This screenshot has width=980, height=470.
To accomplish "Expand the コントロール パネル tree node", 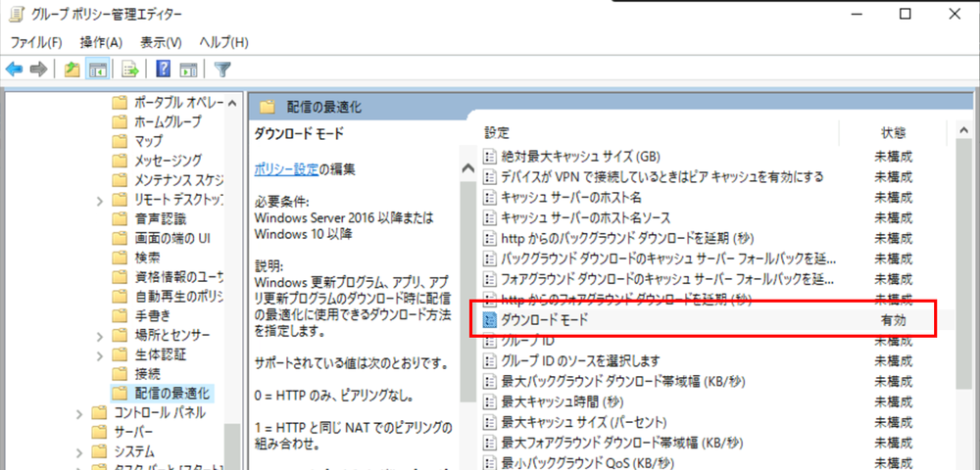I will (79, 413).
